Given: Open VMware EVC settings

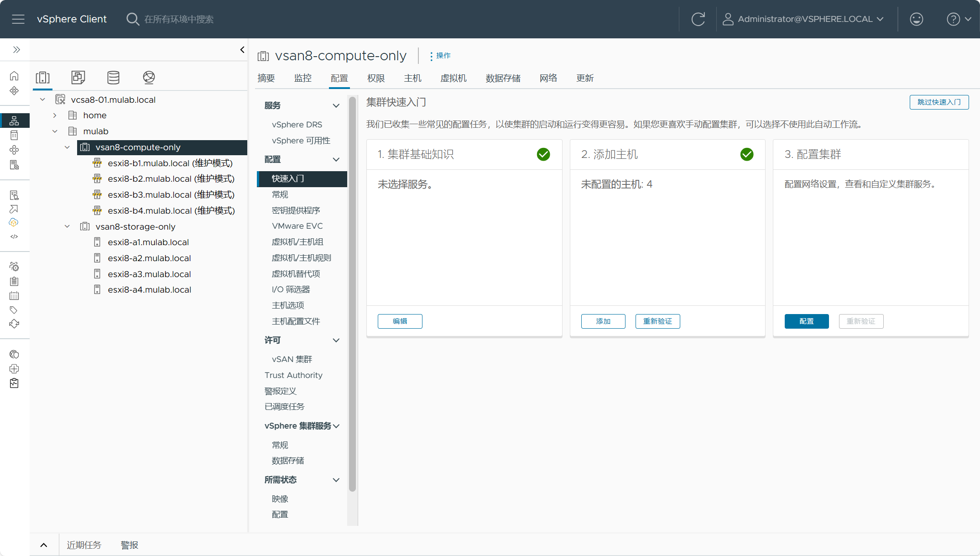Looking at the screenshot, I should click(x=297, y=226).
